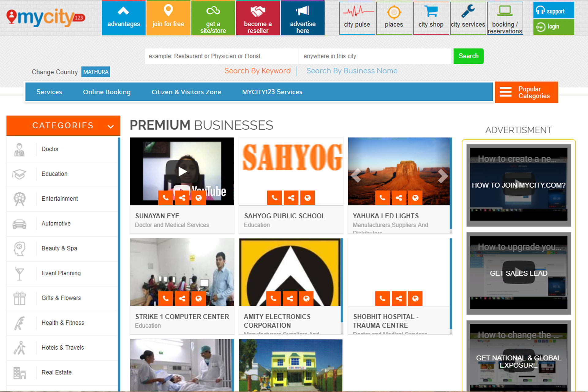The width and height of the screenshot is (588, 392).
Task: Open support headset button
Action: pos(553,11)
